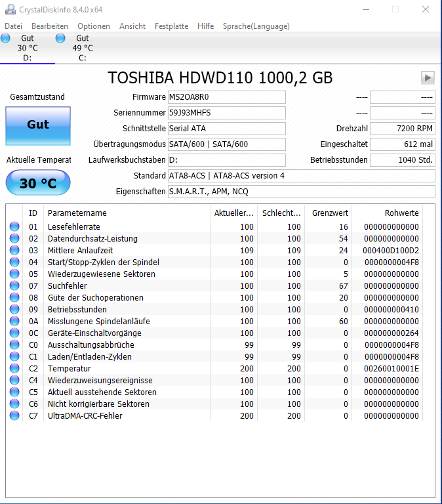Click the Eingeschaltet value 612 mal

point(403,144)
